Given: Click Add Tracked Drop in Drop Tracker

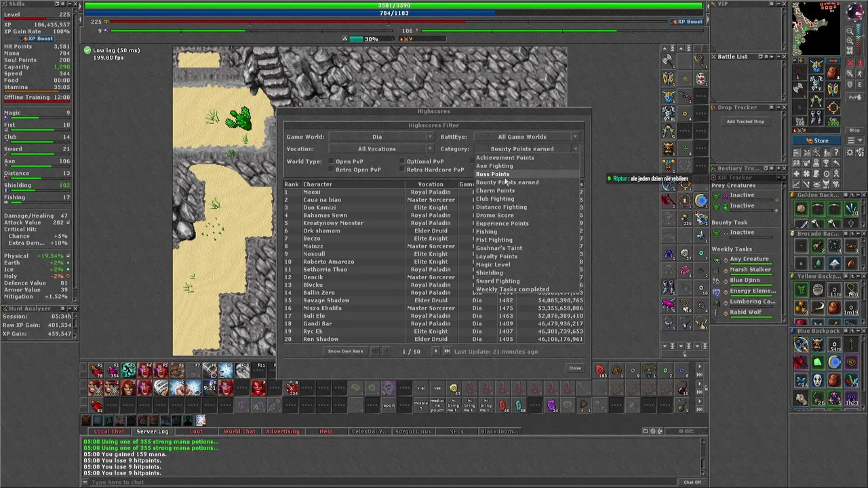Looking at the screenshot, I should (x=745, y=121).
